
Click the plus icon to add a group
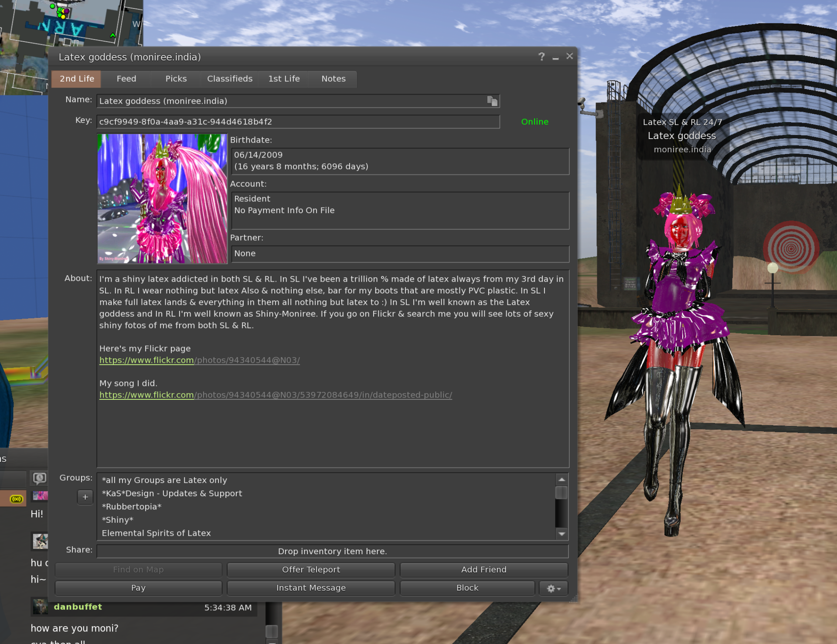click(85, 497)
